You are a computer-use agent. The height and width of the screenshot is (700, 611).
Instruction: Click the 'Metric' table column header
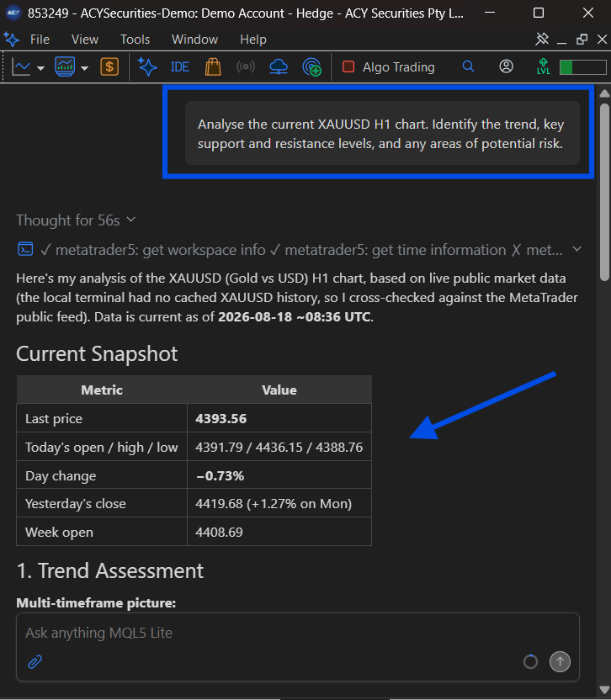point(102,390)
